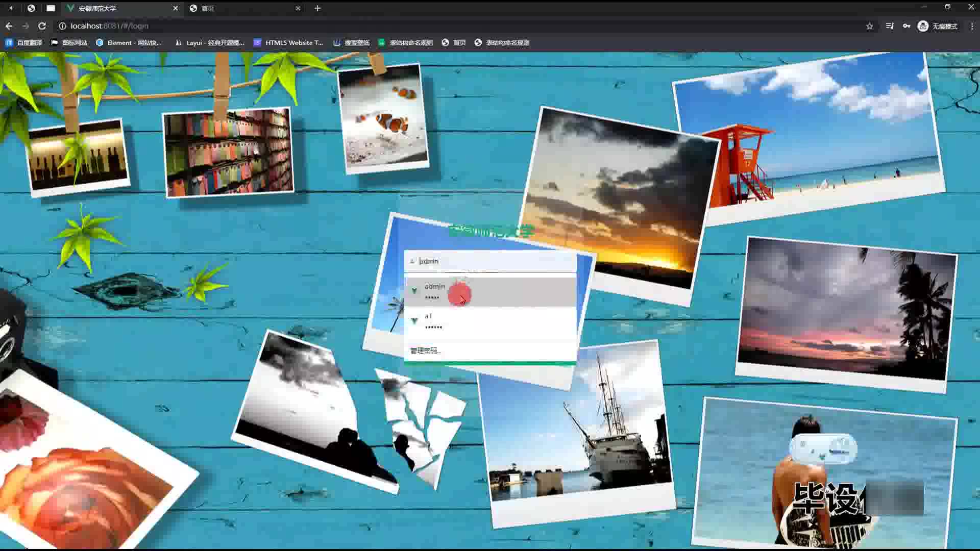Close the 安徽师范大学 tab
Screen dimensions: 980x551
(176, 8)
